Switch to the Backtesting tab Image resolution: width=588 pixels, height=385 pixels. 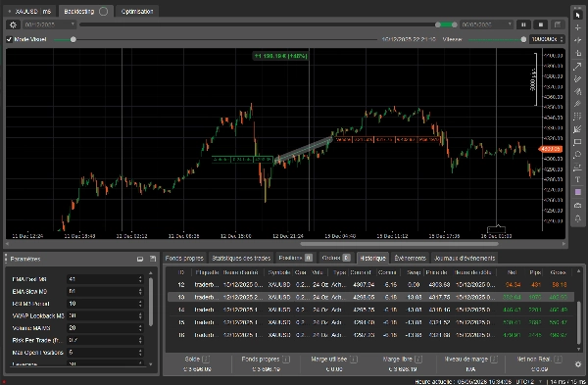[86, 11]
